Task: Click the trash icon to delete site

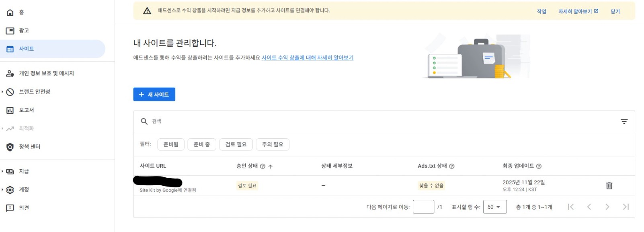Action: click(x=609, y=186)
